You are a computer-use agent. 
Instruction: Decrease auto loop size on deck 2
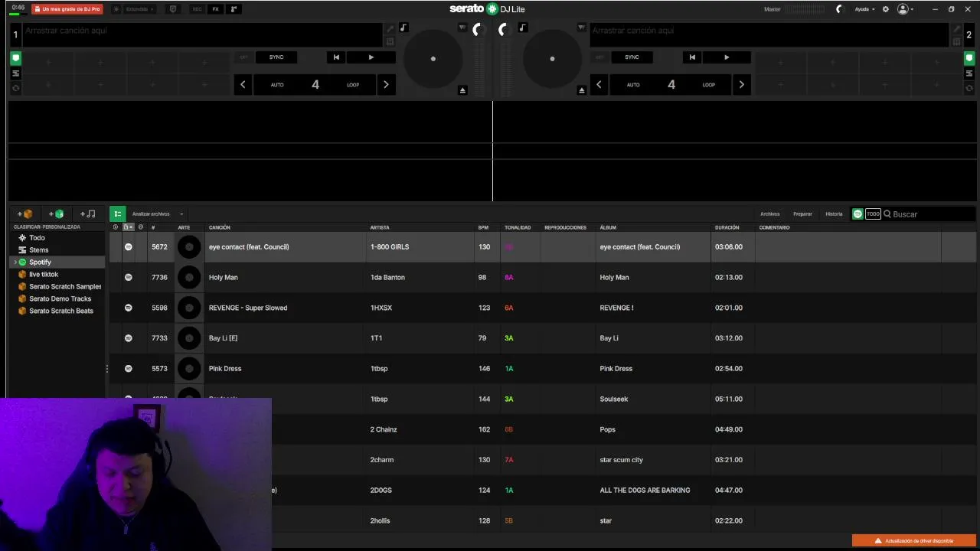(599, 84)
